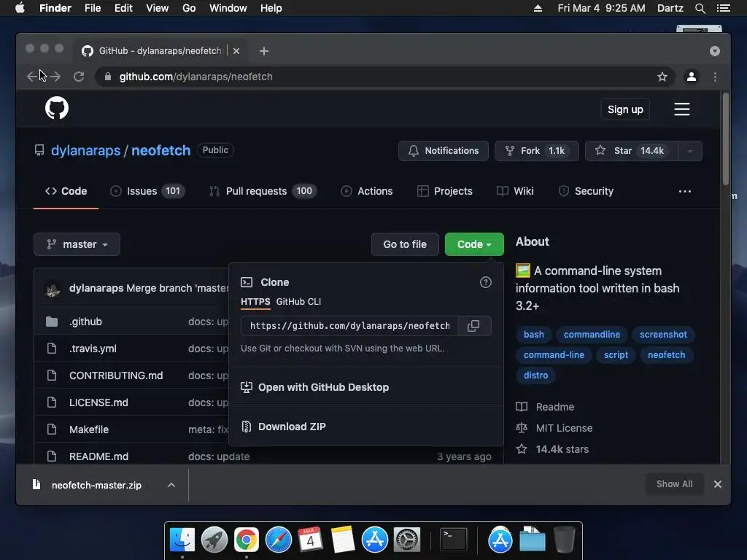Click the bash topic tag
Image resolution: width=747 pixels, height=560 pixels.
(x=533, y=335)
